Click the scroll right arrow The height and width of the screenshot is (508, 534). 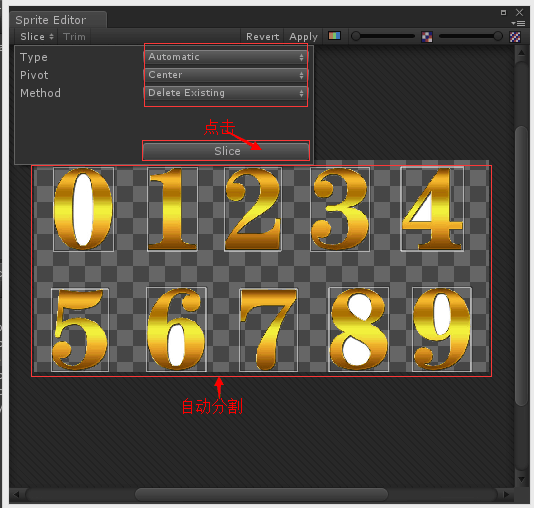point(506,494)
